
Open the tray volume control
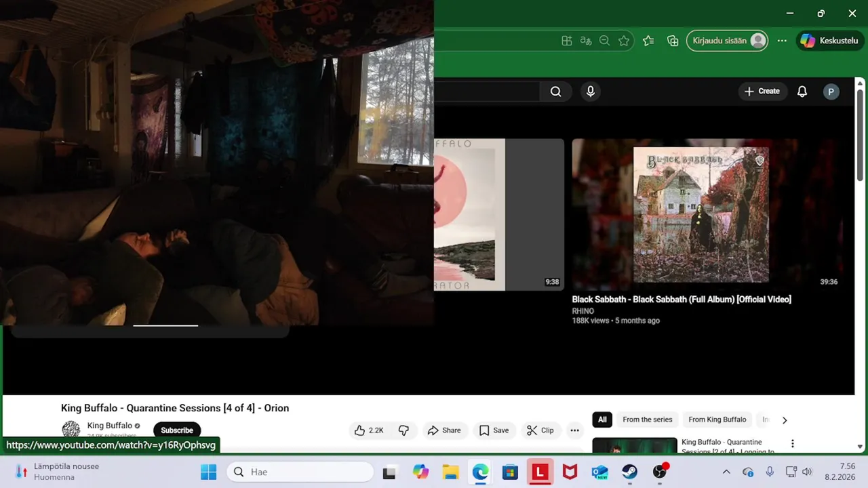pos(807,472)
